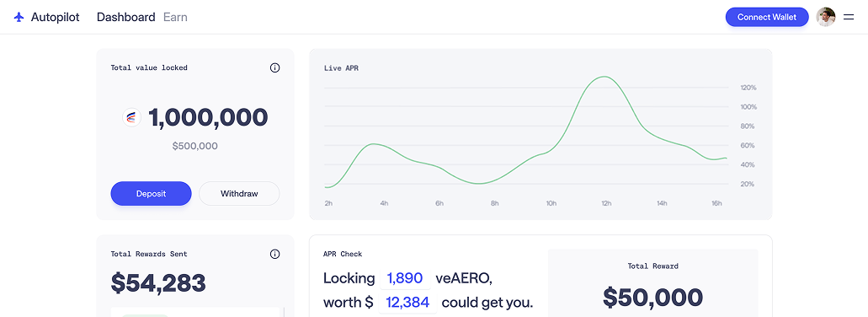Select the 16h label on chart axis
The image size is (868, 317).
click(x=716, y=203)
